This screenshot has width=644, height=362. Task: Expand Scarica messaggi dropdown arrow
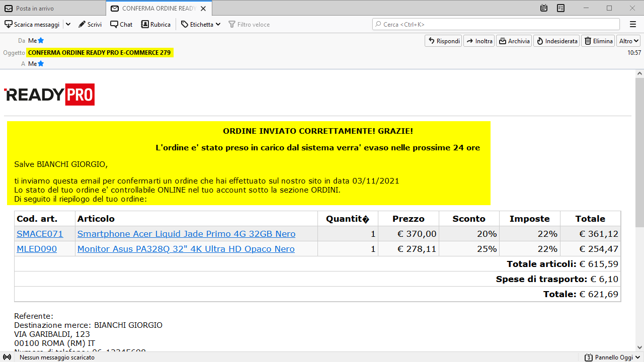click(68, 24)
